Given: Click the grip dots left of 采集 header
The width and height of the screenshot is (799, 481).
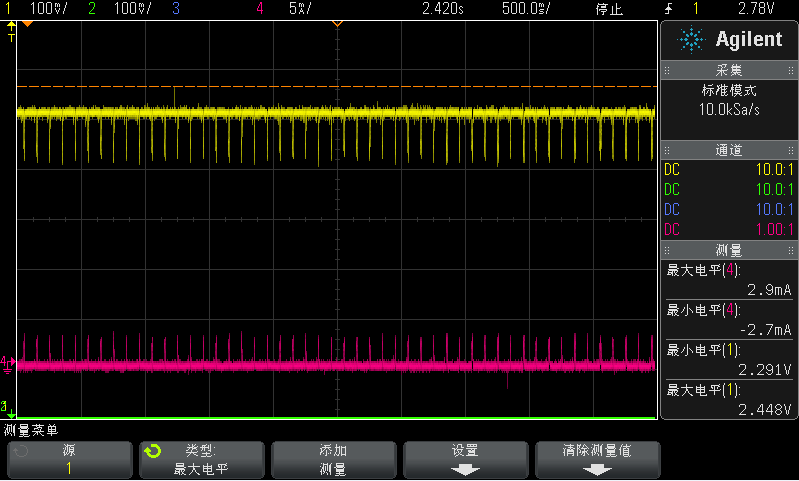Looking at the screenshot, I should (667, 70).
